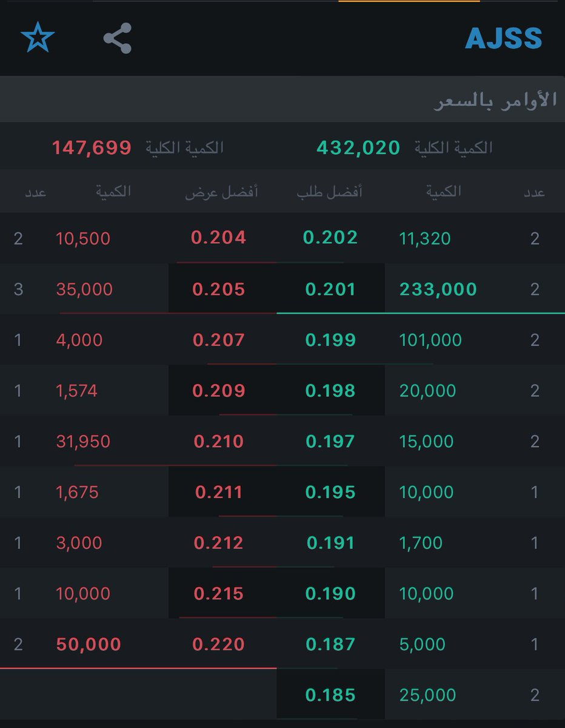Image resolution: width=565 pixels, height=728 pixels.
Task: Pick ask price 0.215
Action: tap(218, 594)
